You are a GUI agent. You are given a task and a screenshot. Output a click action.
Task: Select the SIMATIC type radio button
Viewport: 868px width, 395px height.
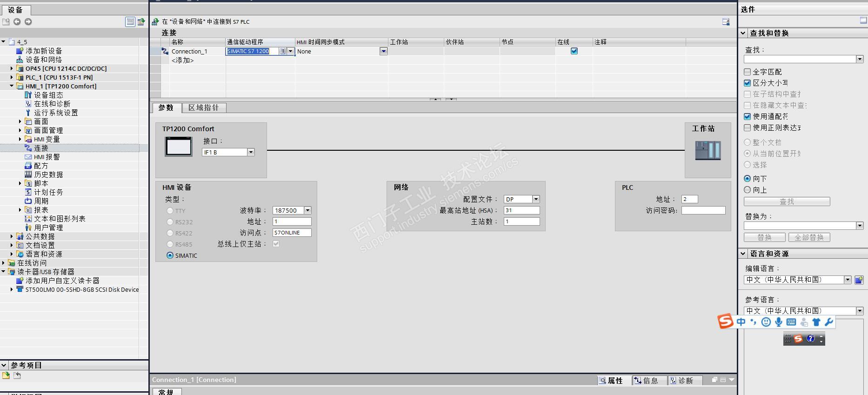tap(170, 255)
